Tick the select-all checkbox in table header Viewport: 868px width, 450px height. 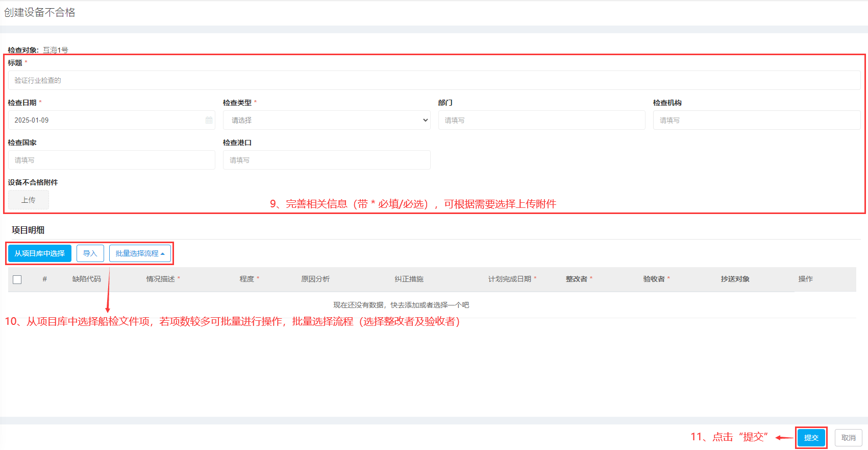[x=17, y=279]
